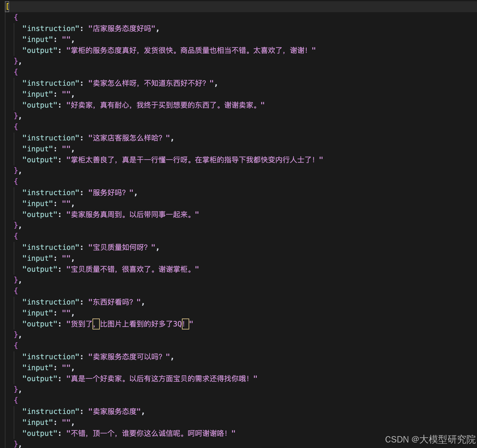The height and width of the screenshot is (448, 477).
Task: Click the output text starting "真是一个好卖家"
Action: click(x=162, y=379)
